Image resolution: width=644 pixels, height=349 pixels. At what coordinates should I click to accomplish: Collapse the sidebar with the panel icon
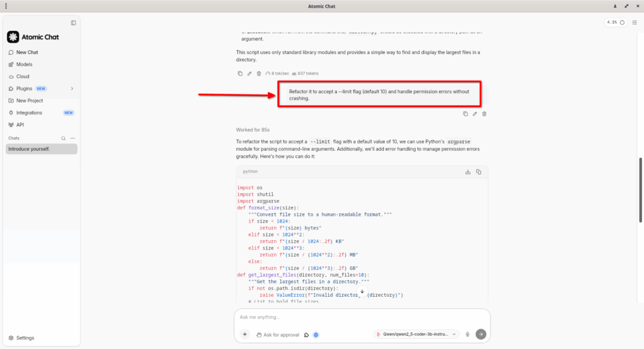pos(73,23)
